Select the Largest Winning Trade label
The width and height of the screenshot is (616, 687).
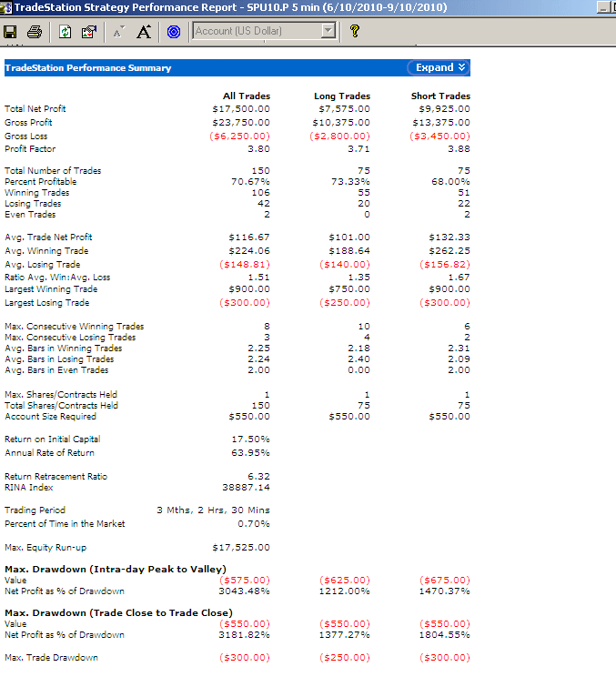coord(51,289)
